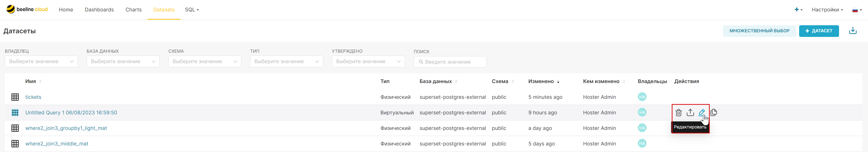
Task: Open the Russian flag language selector
Action: pos(857,10)
